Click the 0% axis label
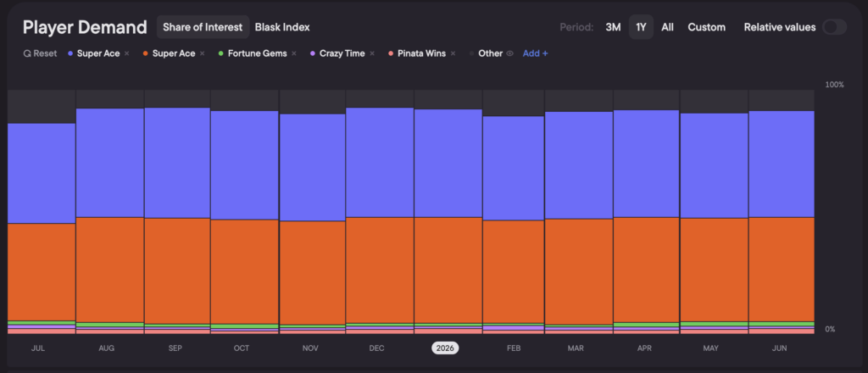The width and height of the screenshot is (868, 373). [831, 329]
